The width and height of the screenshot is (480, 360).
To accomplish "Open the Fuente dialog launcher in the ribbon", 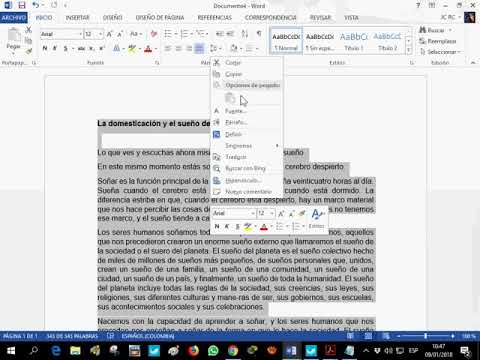I will pos(157,63).
